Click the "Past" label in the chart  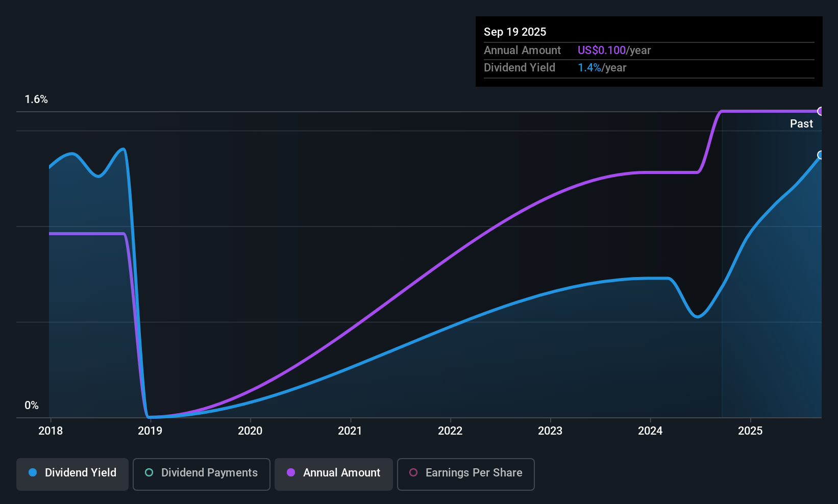(x=801, y=124)
